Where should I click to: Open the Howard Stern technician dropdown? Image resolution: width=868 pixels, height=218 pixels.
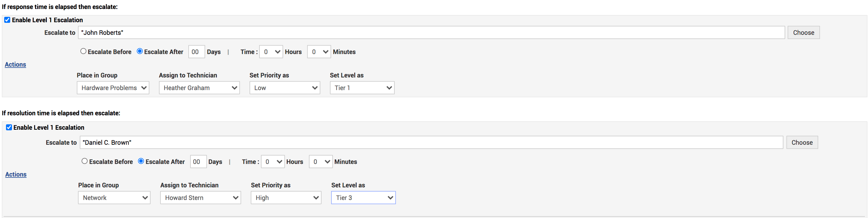pyautogui.click(x=200, y=198)
